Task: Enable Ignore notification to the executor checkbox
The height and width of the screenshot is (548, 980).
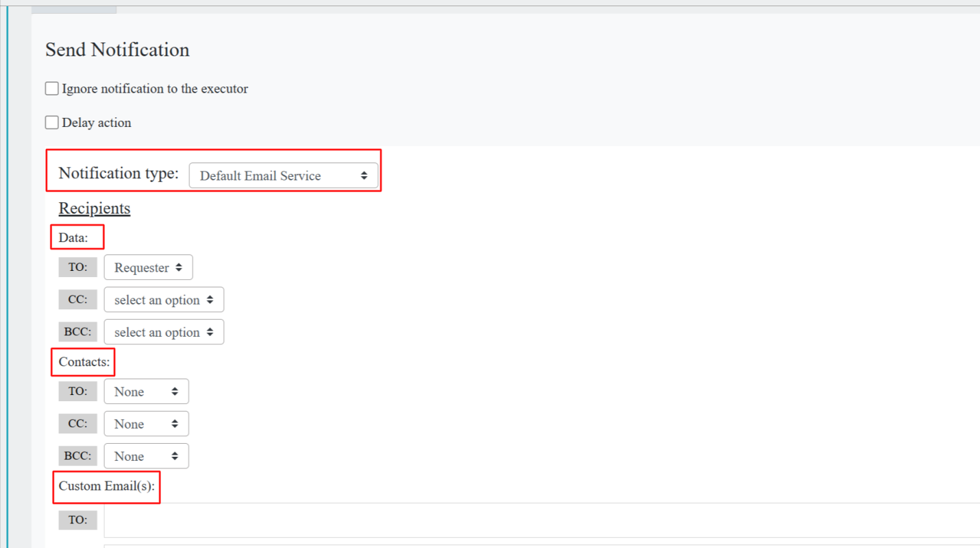Action: (x=52, y=88)
